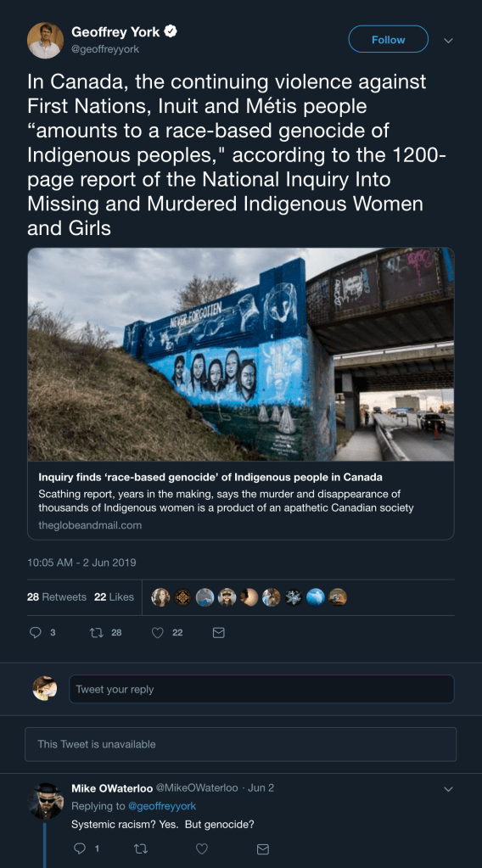Open first liker's avatar in likes row

[x=160, y=596]
